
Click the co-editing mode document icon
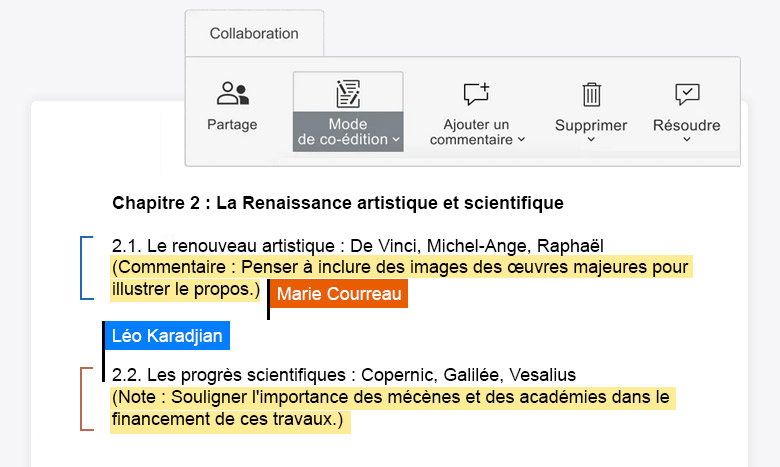tap(348, 93)
